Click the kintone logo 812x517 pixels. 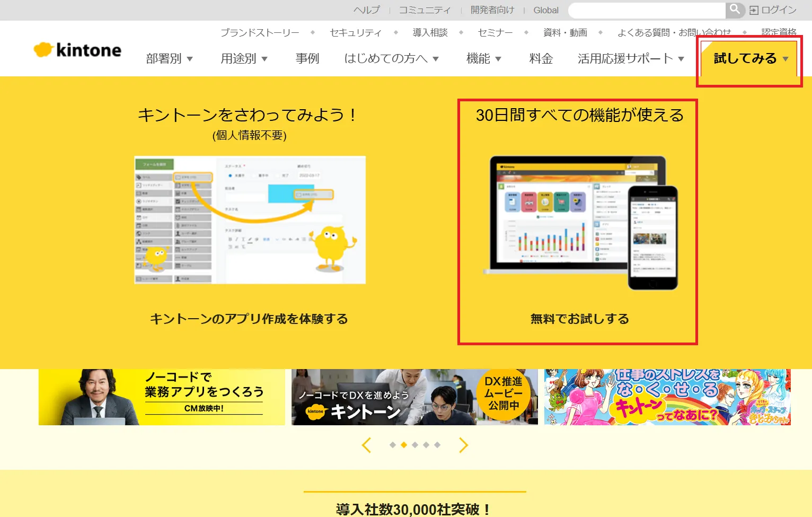[77, 50]
